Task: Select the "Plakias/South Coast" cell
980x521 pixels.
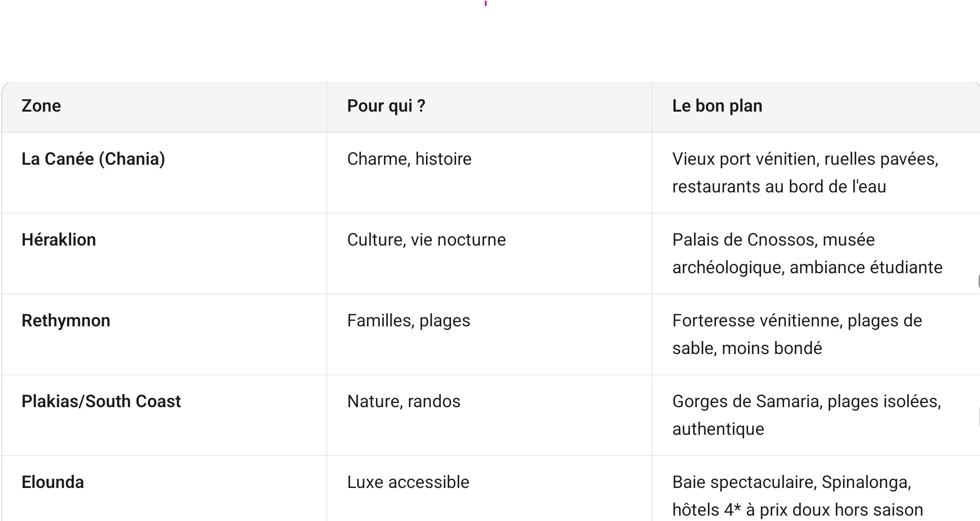Action: [101, 402]
